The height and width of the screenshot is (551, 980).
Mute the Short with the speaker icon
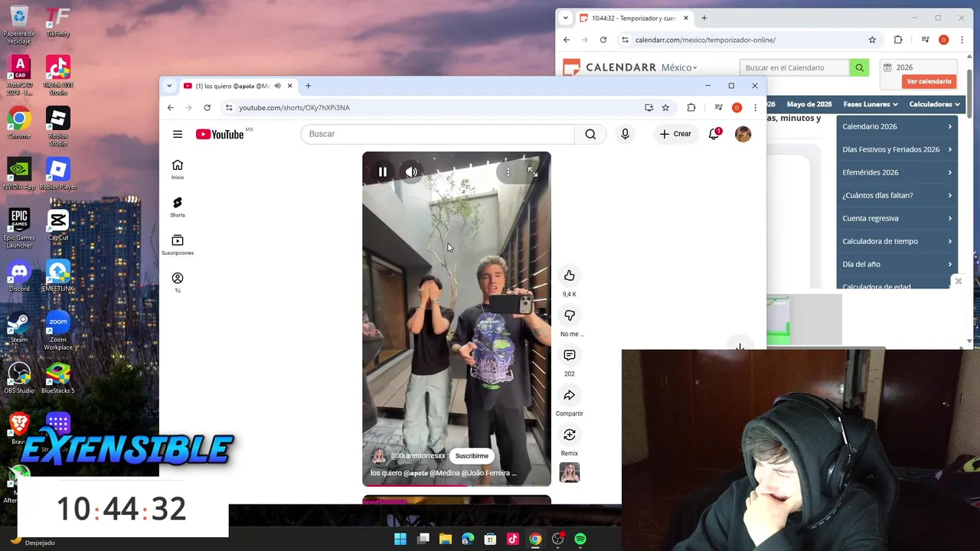412,172
